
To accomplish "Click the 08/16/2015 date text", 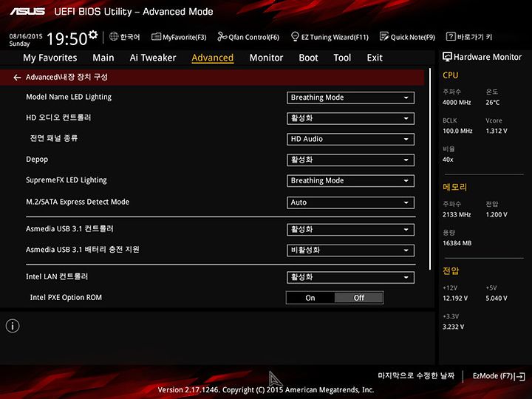I will pos(26,36).
